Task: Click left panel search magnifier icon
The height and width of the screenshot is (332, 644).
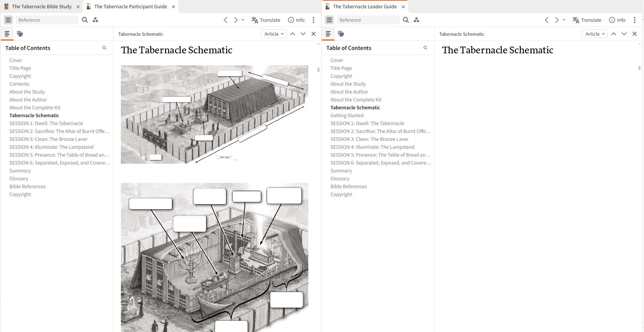Action: coord(85,20)
